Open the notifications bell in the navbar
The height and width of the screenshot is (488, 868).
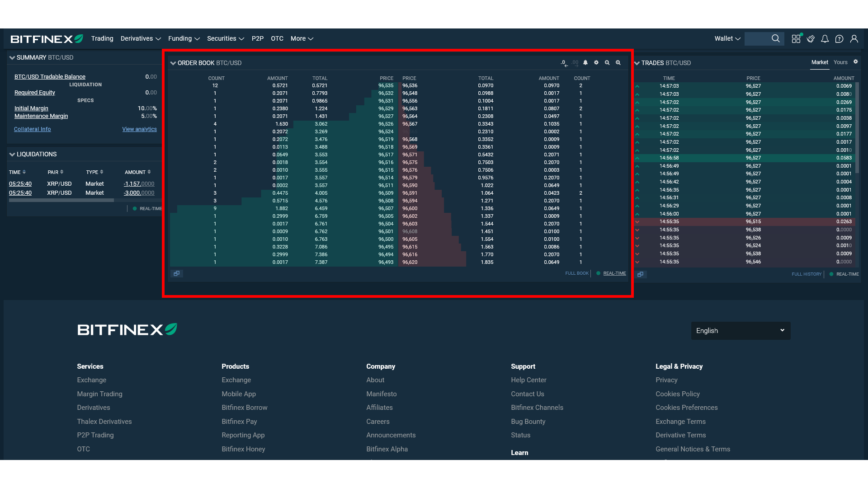click(x=825, y=39)
